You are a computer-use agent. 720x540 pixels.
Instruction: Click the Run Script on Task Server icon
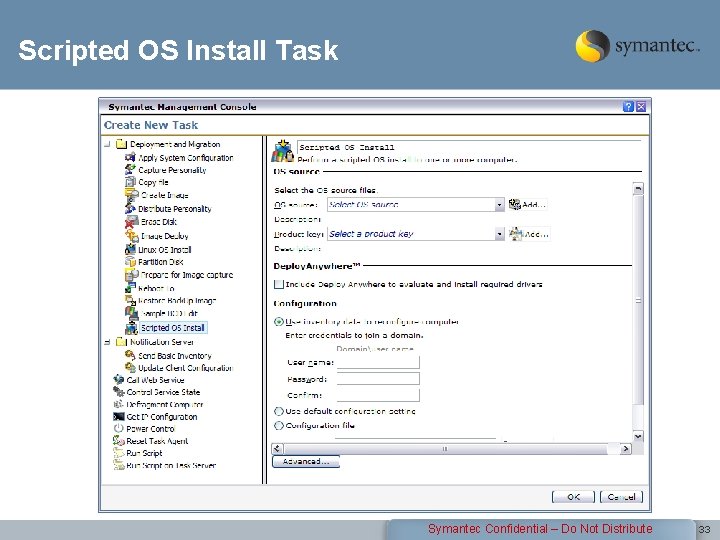[x=118, y=465]
